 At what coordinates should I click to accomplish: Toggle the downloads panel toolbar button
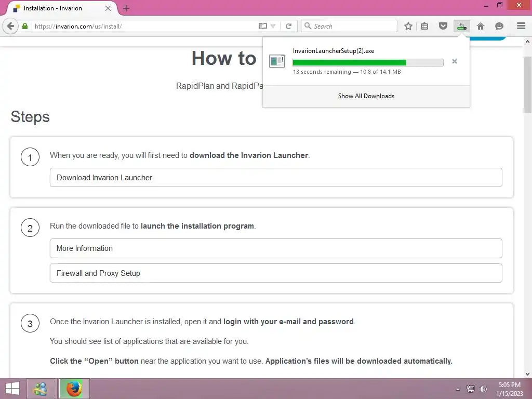462,26
